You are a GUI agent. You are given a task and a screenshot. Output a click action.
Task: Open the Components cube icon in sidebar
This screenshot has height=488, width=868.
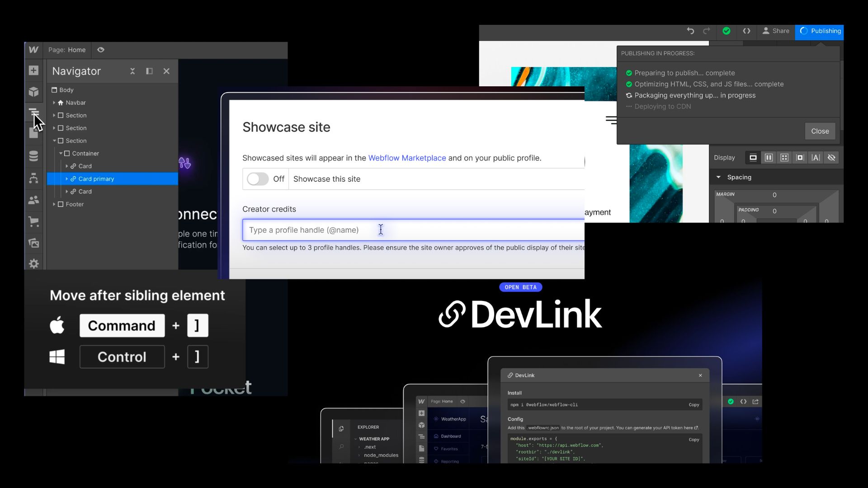pos(33,92)
